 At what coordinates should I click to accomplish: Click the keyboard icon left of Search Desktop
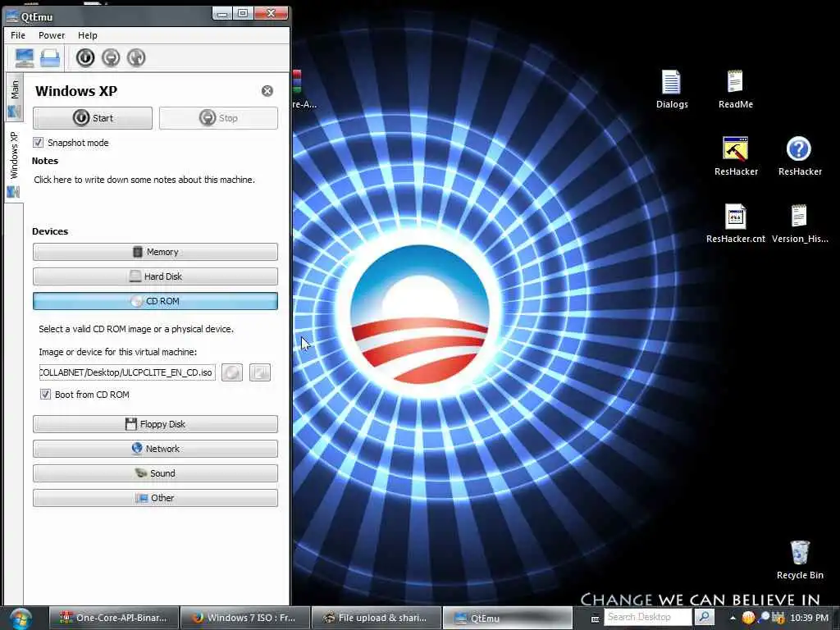[x=595, y=619]
